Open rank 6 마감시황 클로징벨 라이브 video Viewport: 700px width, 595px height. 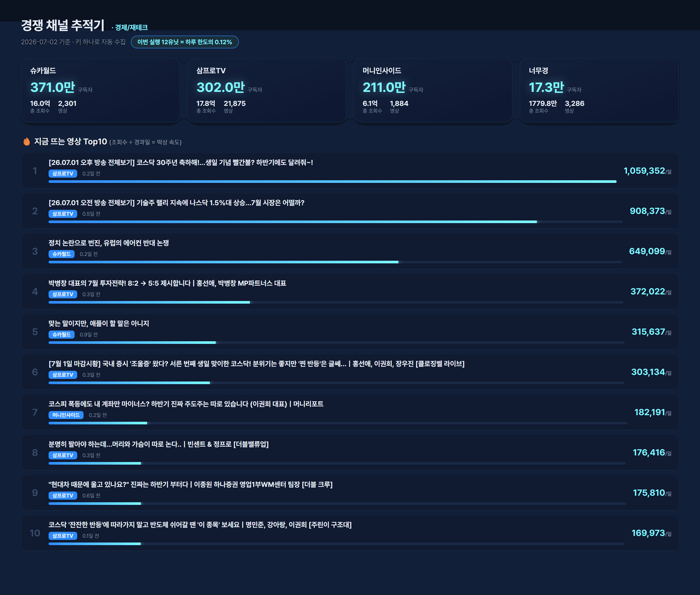tap(256, 364)
